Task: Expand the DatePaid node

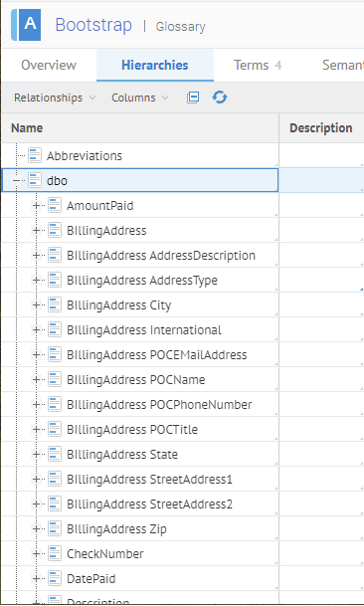Action: (36, 578)
